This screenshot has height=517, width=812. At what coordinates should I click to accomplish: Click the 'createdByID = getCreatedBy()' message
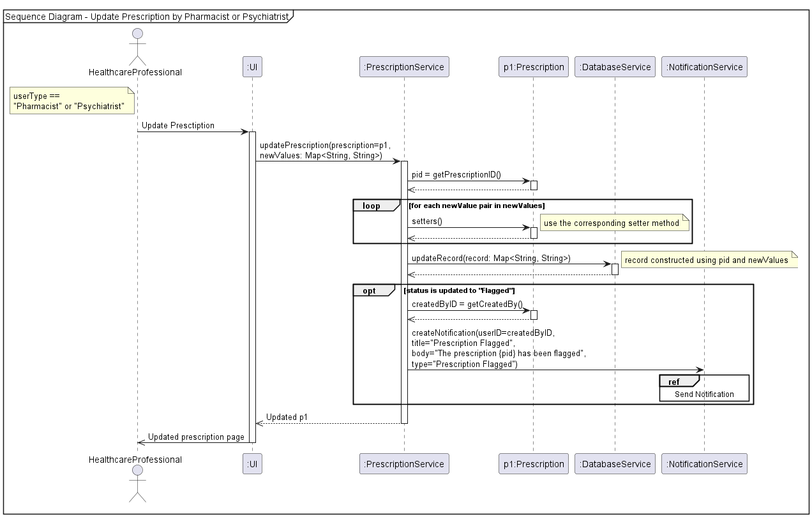coord(467,304)
